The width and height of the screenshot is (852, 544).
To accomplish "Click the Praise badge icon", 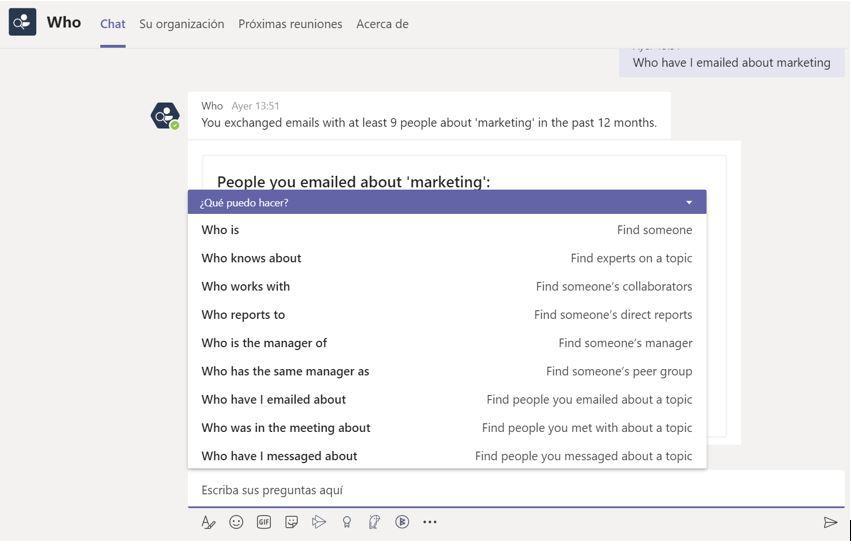I will 347,522.
